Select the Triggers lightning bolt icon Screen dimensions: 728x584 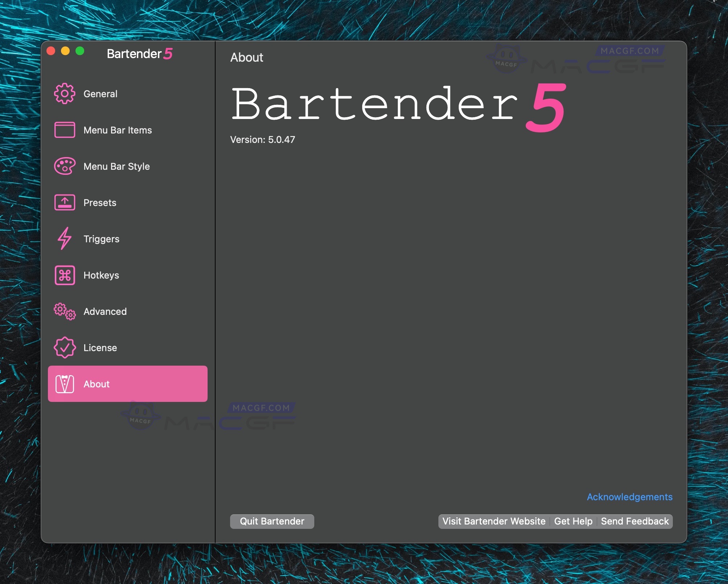pos(65,239)
